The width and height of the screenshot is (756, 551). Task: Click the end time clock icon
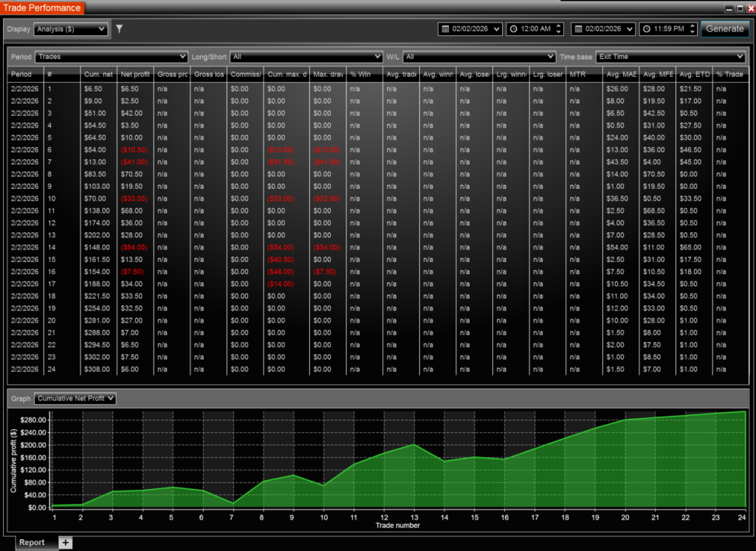(x=647, y=29)
